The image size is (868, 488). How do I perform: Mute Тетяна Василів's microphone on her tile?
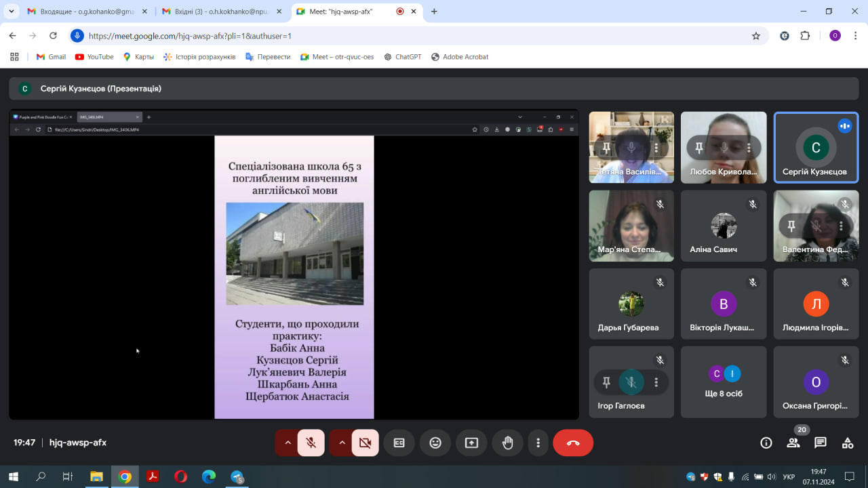pyautogui.click(x=631, y=148)
